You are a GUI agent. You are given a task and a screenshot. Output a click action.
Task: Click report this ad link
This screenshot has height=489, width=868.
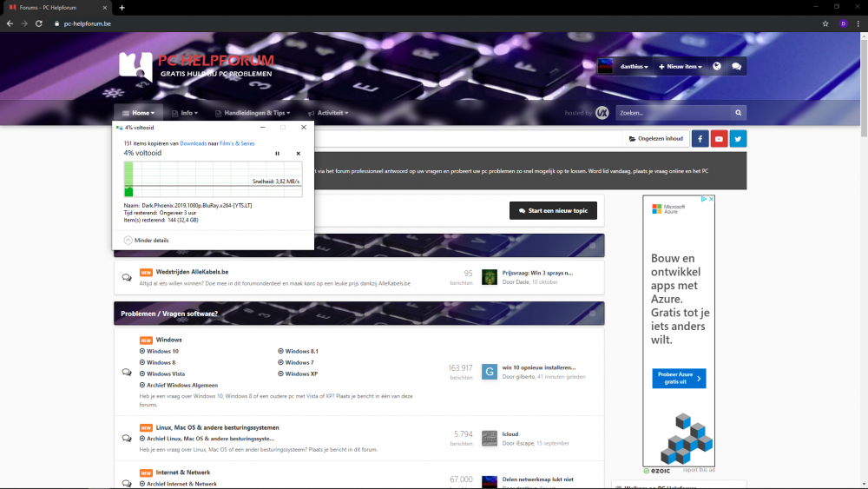699,470
